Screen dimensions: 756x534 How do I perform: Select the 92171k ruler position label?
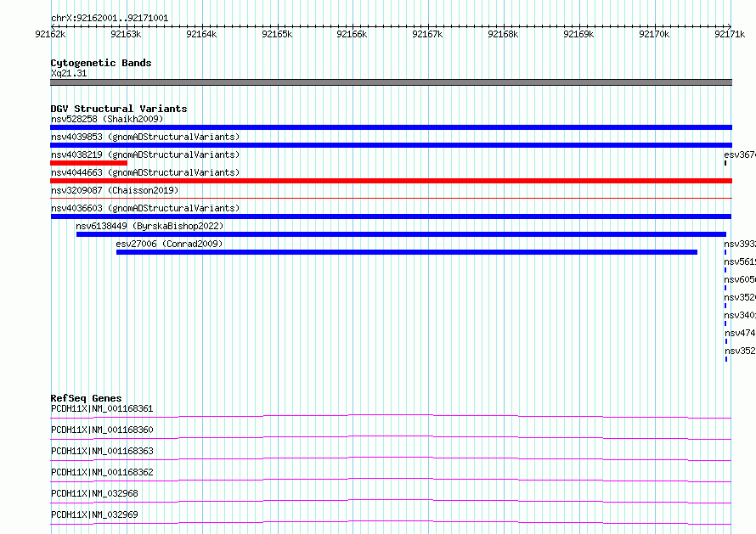click(730, 34)
